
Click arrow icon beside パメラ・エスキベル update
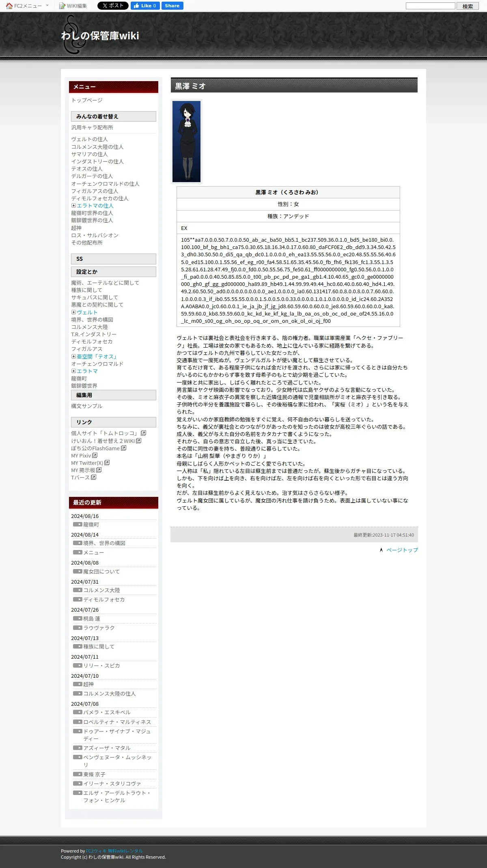[78, 712]
